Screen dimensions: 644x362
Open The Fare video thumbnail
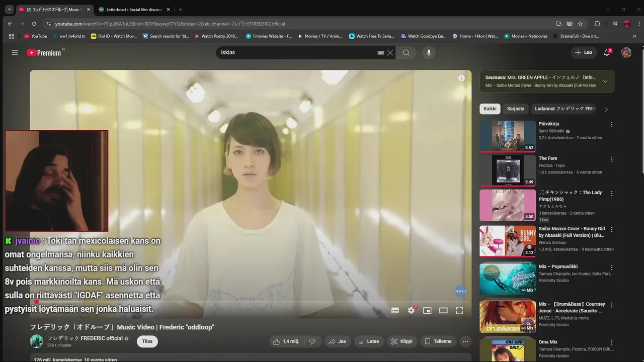(508, 171)
